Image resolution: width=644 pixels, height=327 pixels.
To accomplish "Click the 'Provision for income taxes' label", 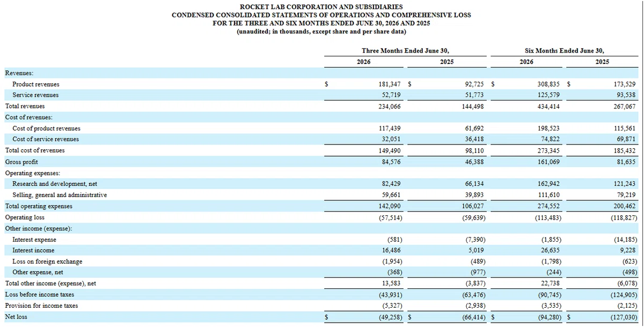I will [41, 306].
